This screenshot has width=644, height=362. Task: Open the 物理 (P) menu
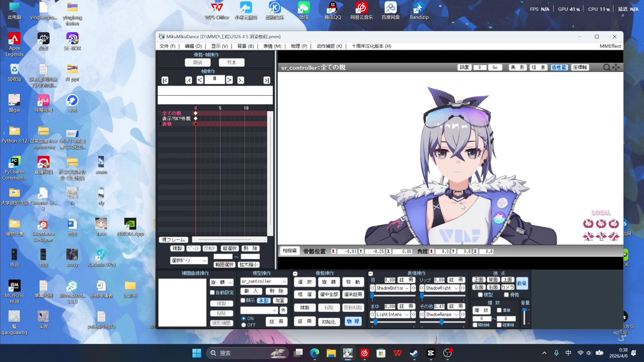pos(299,46)
